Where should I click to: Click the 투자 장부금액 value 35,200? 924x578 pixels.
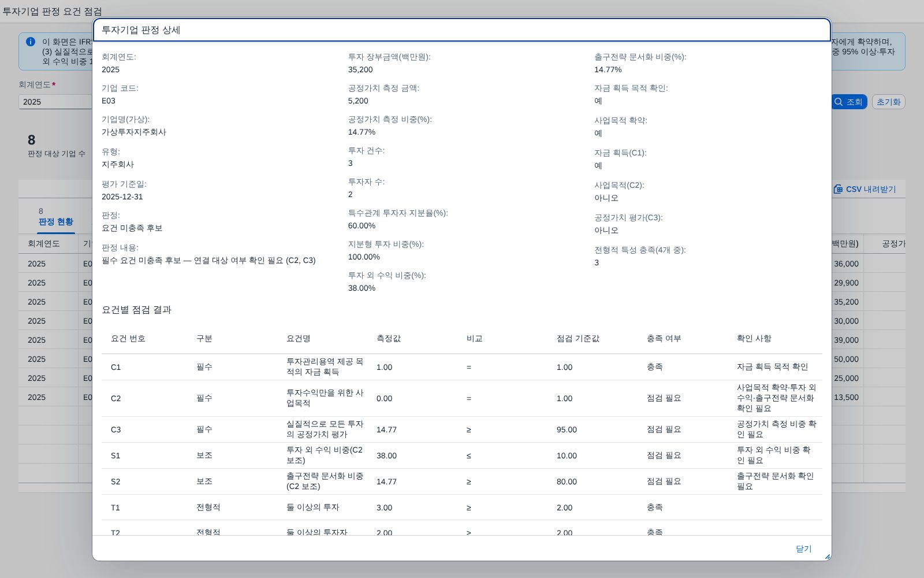pyautogui.click(x=360, y=69)
